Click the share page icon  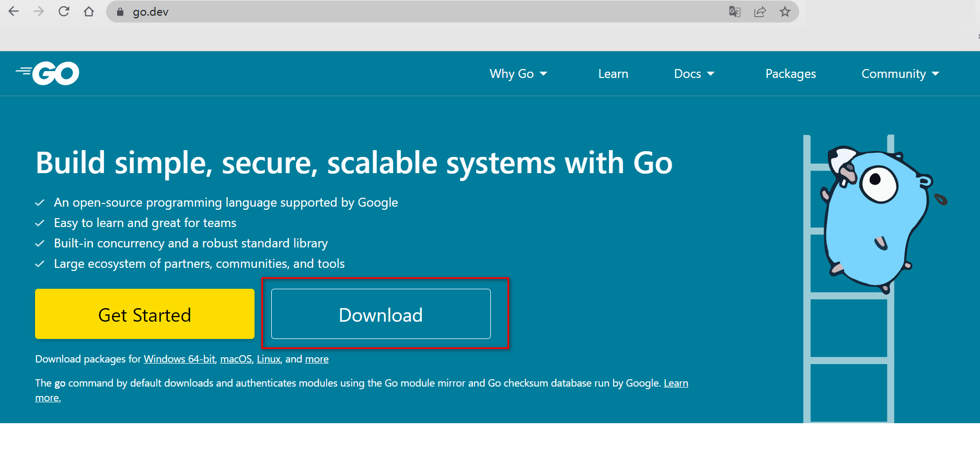pyautogui.click(x=760, y=12)
